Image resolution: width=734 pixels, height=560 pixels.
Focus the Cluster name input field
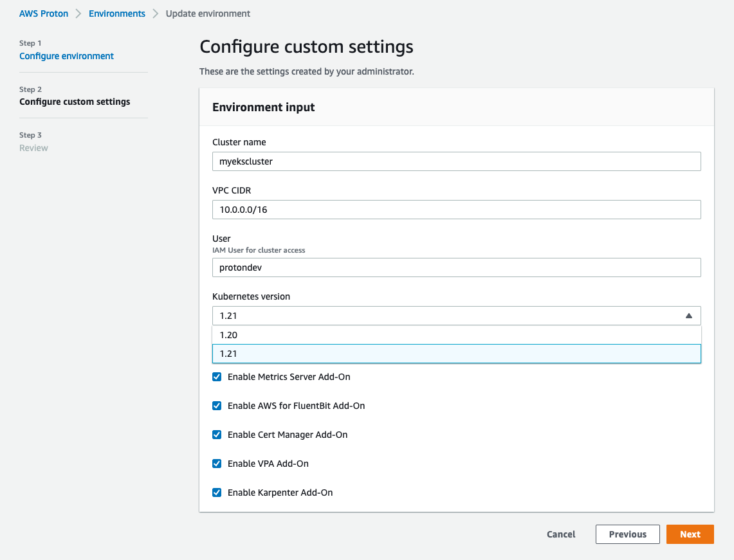point(456,161)
